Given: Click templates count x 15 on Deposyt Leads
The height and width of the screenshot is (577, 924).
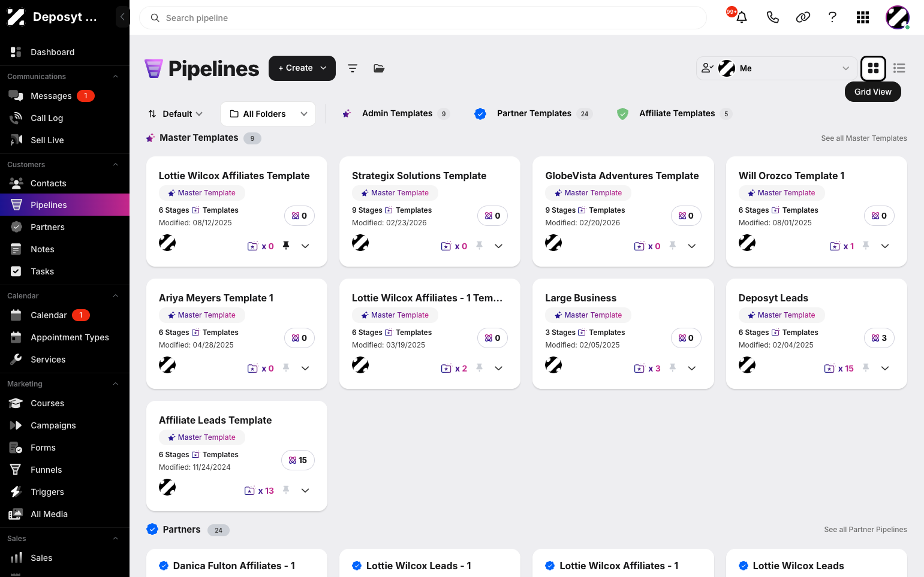Looking at the screenshot, I should (839, 368).
